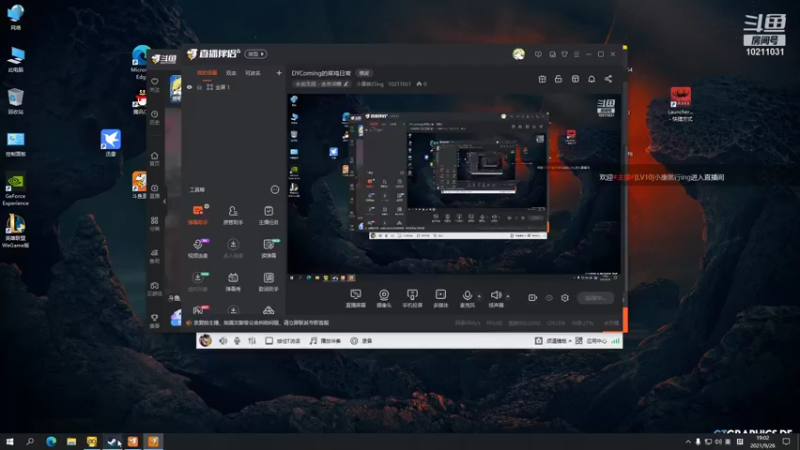Open the mixer sliders icon in white bar
800x450 pixels.
252,340
